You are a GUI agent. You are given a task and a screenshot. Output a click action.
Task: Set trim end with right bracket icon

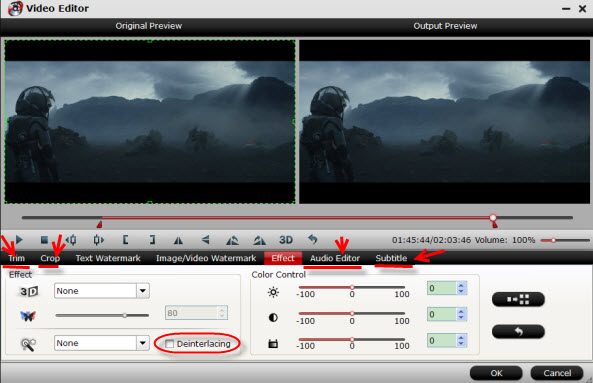click(x=152, y=240)
